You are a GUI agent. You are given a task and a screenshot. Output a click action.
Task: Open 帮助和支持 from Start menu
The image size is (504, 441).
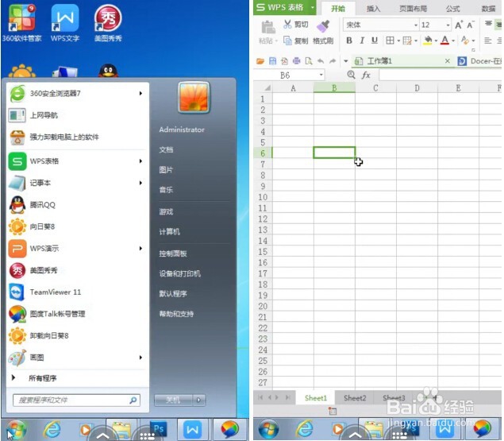[176, 314]
